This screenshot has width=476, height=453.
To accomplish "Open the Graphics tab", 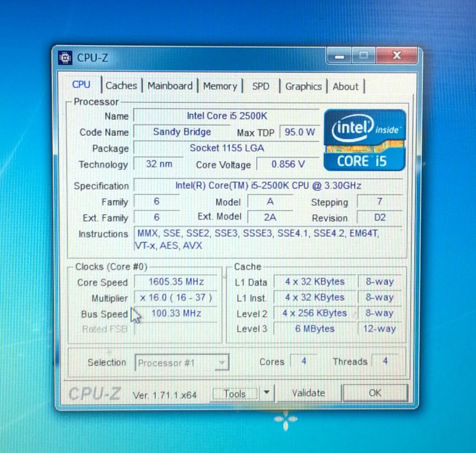I will point(303,86).
